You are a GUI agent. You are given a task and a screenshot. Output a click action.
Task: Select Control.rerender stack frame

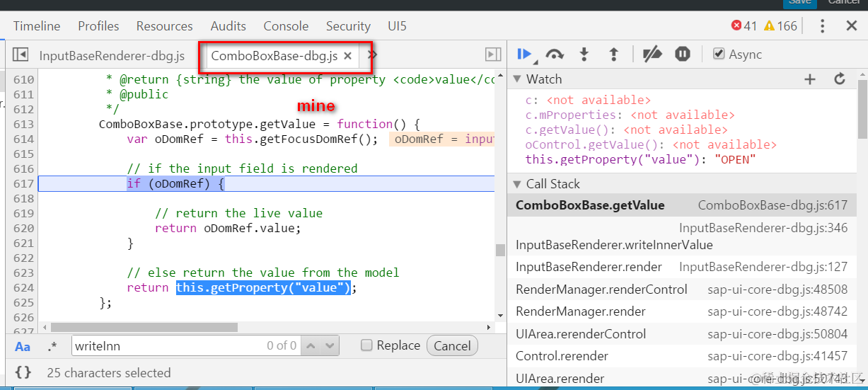[x=683, y=356]
